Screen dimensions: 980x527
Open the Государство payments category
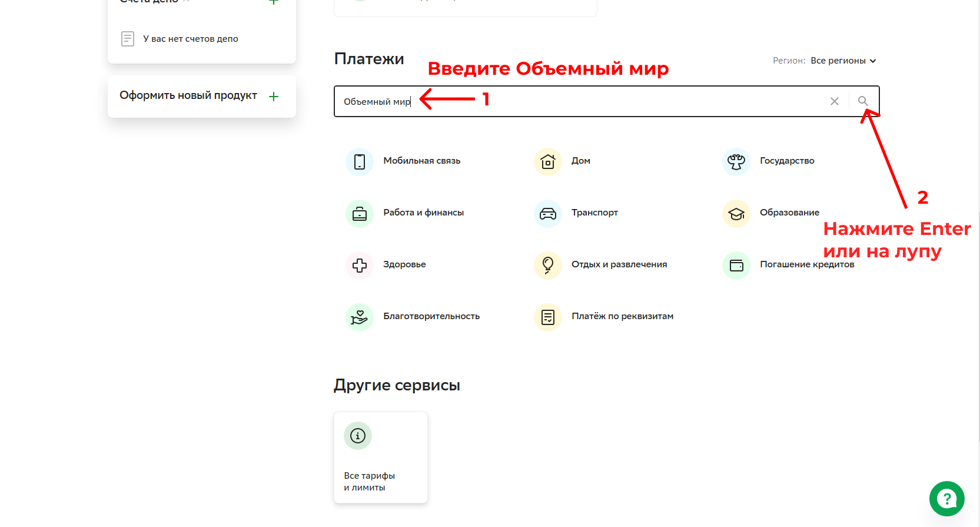pos(787,161)
